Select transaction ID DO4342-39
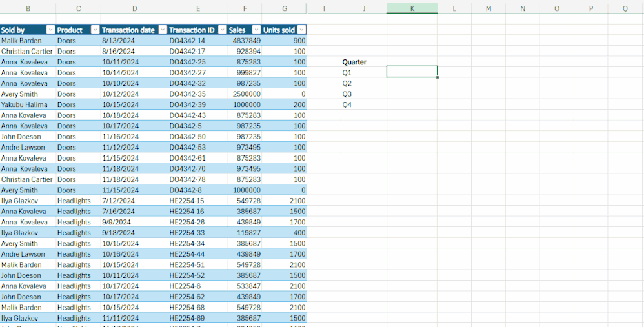Viewport: 644px width, 327px height. tap(198, 104)
